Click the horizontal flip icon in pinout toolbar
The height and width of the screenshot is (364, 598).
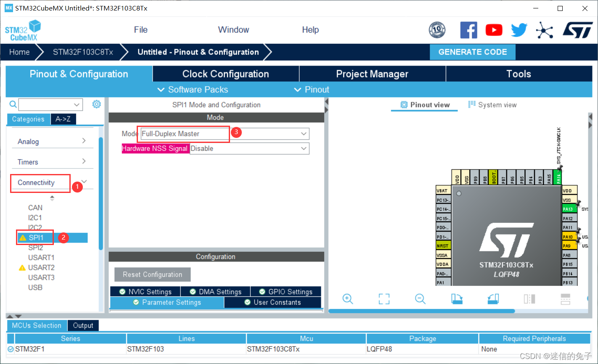(529, 299)
